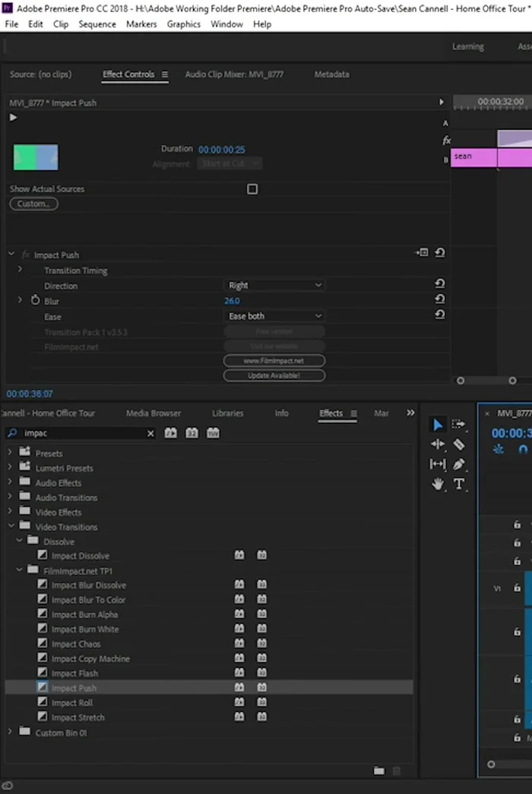Select the Slip tool

438,464
